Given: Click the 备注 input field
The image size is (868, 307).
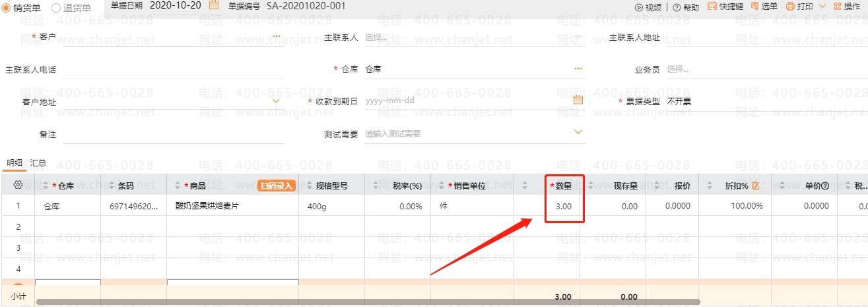Looking at the screenshot, I should click(x=174, y=134).
